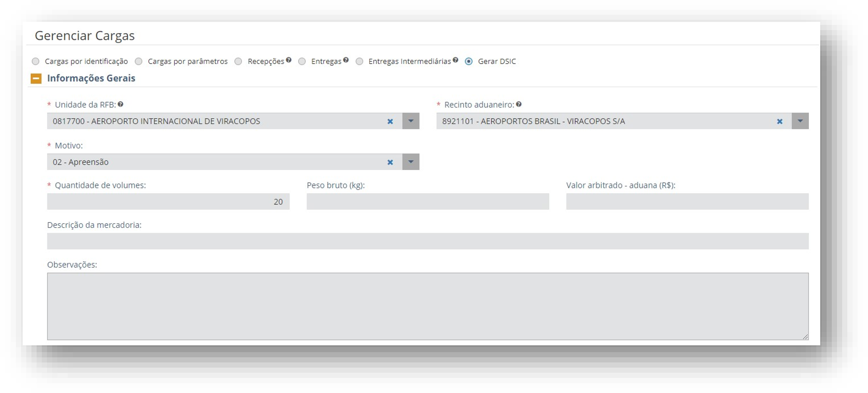The height and width of the screenshot is (393, 868).
Task: Select Cargas por identificação radio option
Action: (x=36, y=61)
